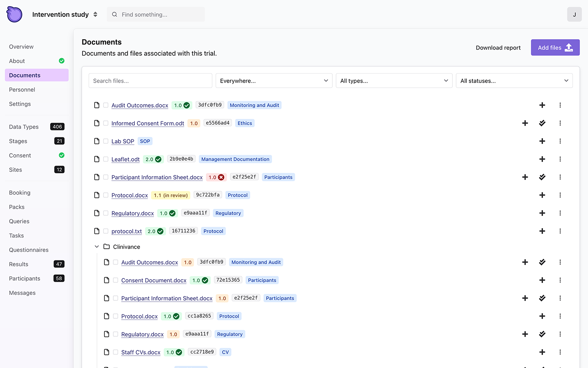Open Queries in the sidebar

pyautogui.click(x=19, y=221)
